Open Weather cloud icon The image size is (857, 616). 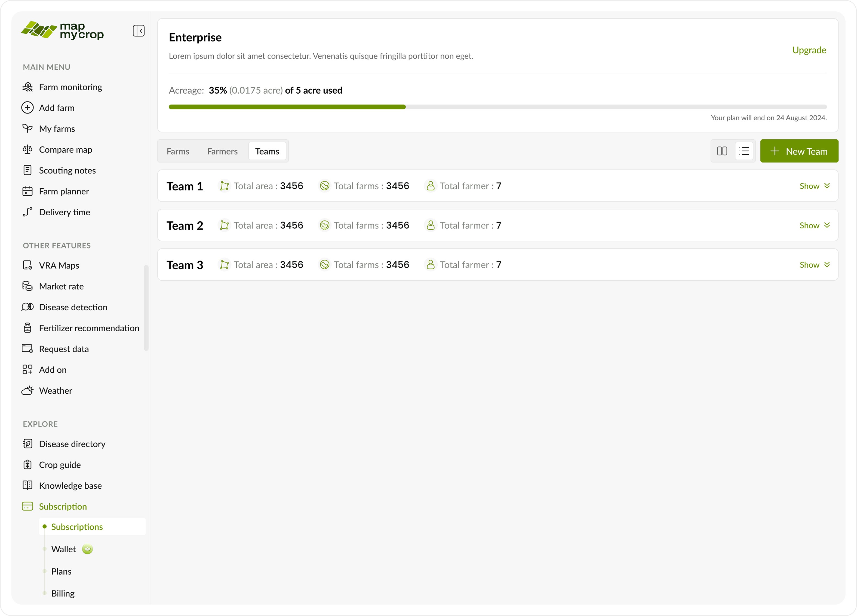point(27,390)
